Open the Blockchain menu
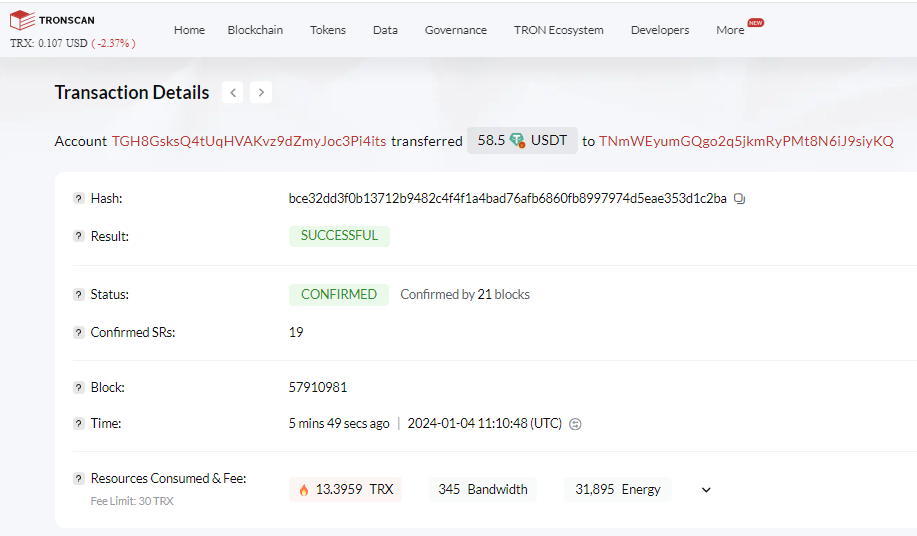The image size is (917, 536). [255, 30]
